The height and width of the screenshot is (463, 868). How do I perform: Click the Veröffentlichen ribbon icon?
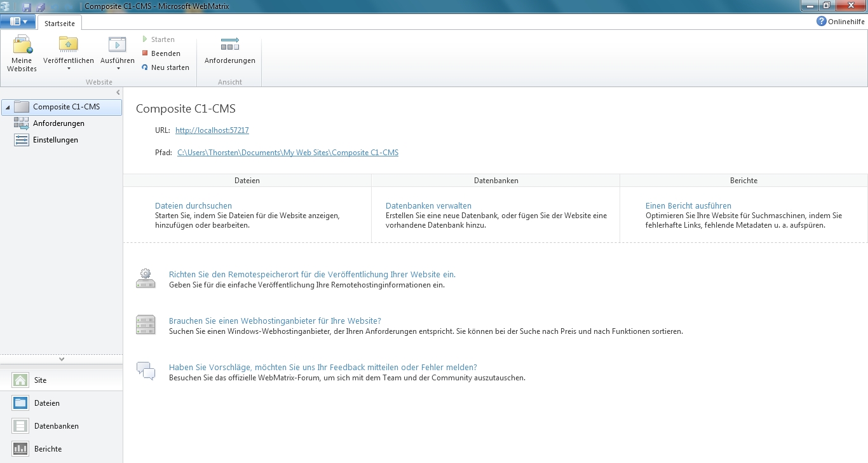68,45
